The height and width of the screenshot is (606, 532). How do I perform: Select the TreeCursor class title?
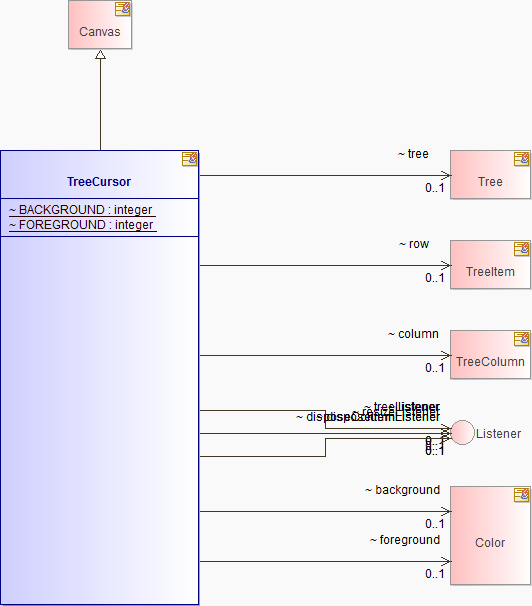click(x=99, y=182)
